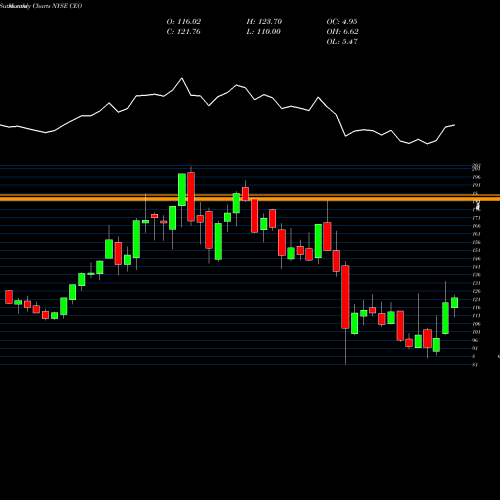Select the last green candle on the right
500x500 pixels.
454,303
